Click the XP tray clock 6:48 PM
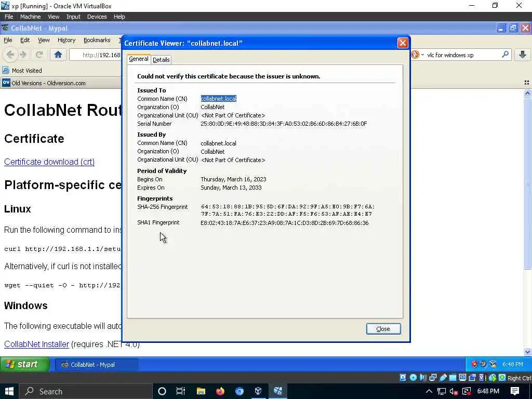 [x=513, y=364]
